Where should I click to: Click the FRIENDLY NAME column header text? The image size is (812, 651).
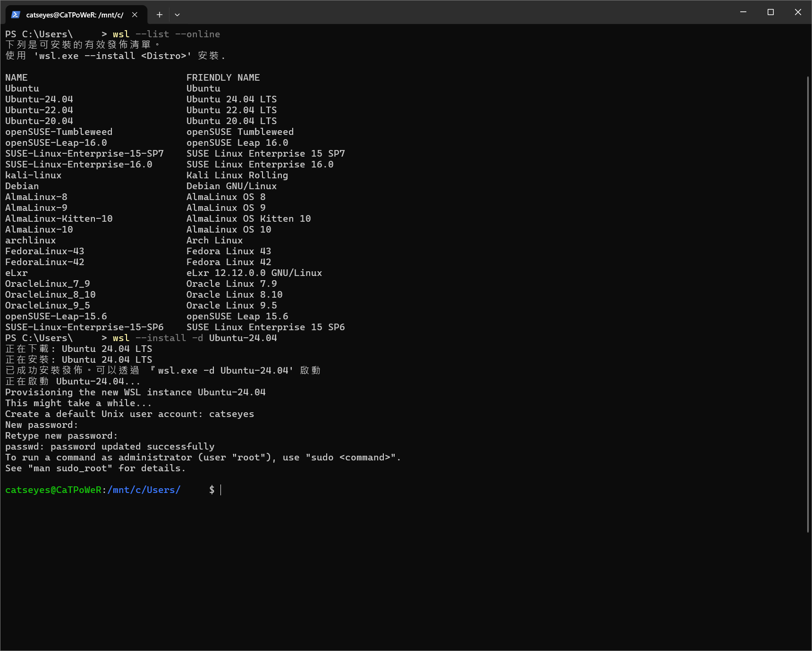223,77
